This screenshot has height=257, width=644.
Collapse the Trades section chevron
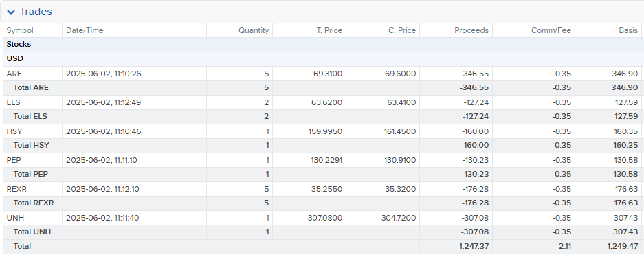[x=11, y=12]
